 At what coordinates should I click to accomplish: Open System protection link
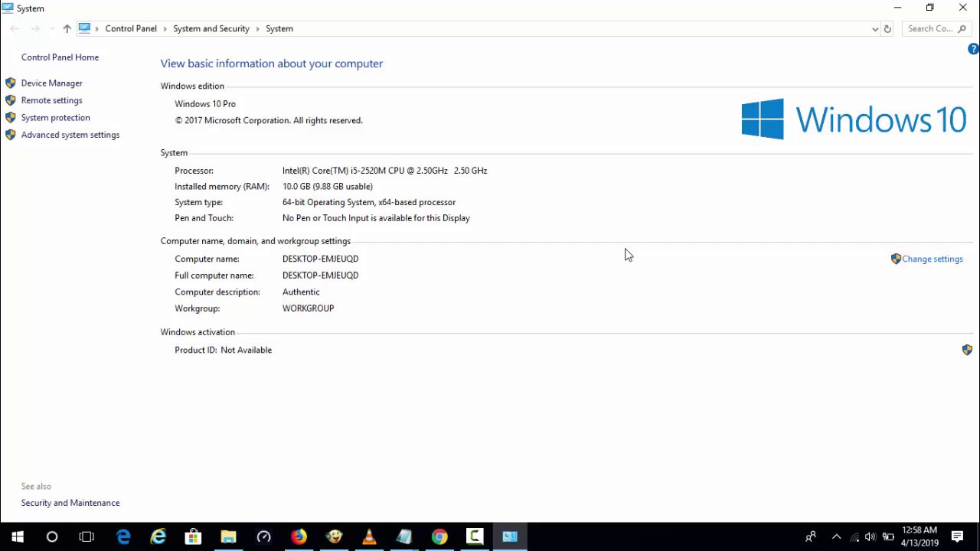[x=55, y=118]
